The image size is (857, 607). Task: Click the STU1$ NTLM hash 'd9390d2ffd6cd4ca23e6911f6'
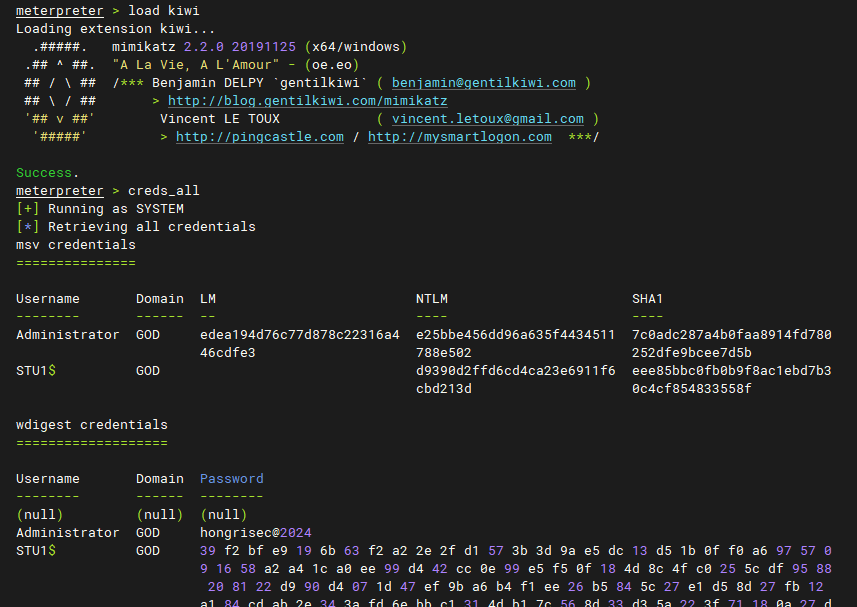coord(515,371)
